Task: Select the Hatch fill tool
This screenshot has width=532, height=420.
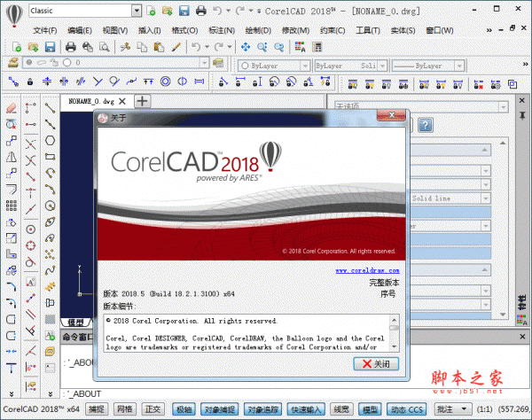Action: pyautogui.click(x=51, y=319)
